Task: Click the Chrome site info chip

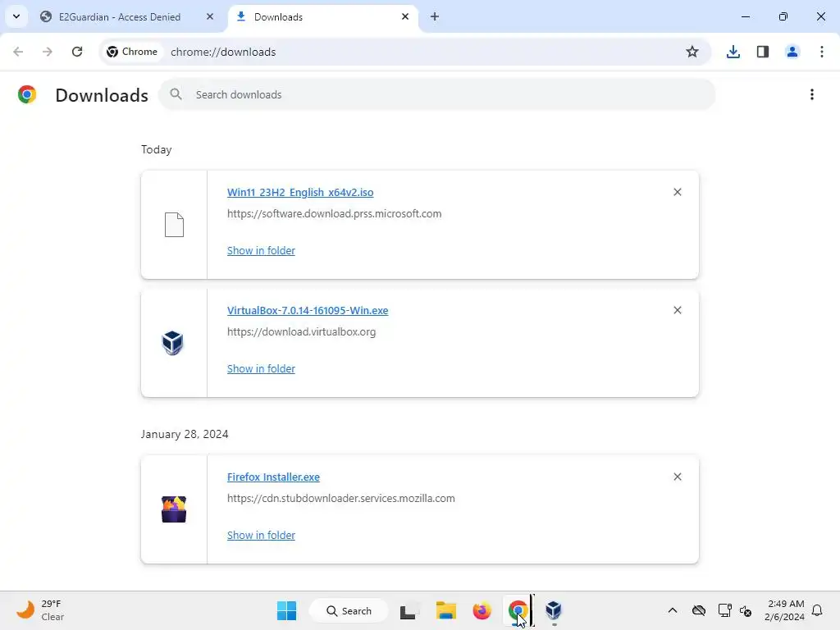Action: pyautogui.click(x=132, y=52)
